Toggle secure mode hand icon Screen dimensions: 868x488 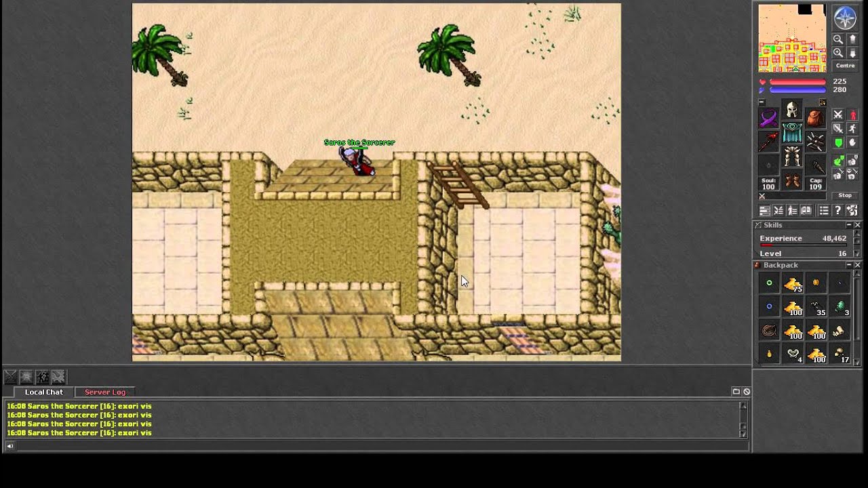(852, 142)
